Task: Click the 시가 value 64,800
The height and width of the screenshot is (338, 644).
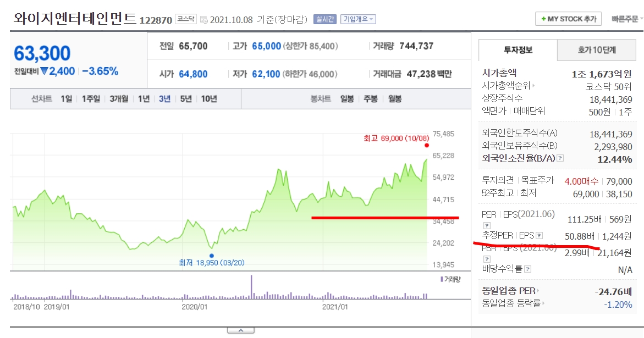Action: point(193,74)
